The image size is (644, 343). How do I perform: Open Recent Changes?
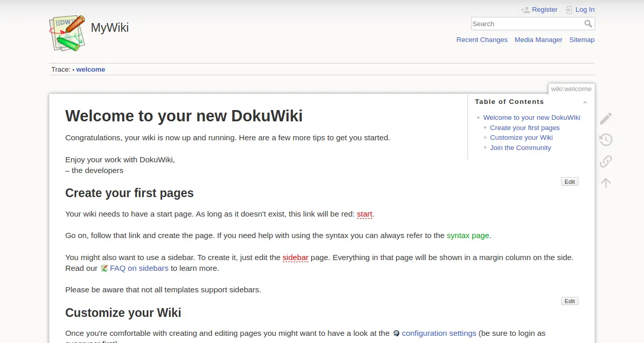click(482, 40)
